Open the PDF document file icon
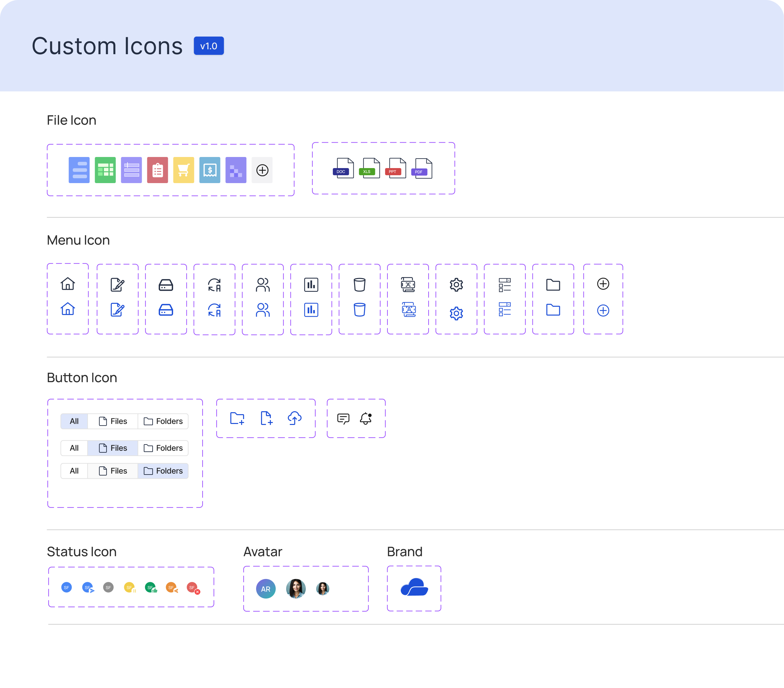This screenshot has width=784, height=688. pos(422,169)
